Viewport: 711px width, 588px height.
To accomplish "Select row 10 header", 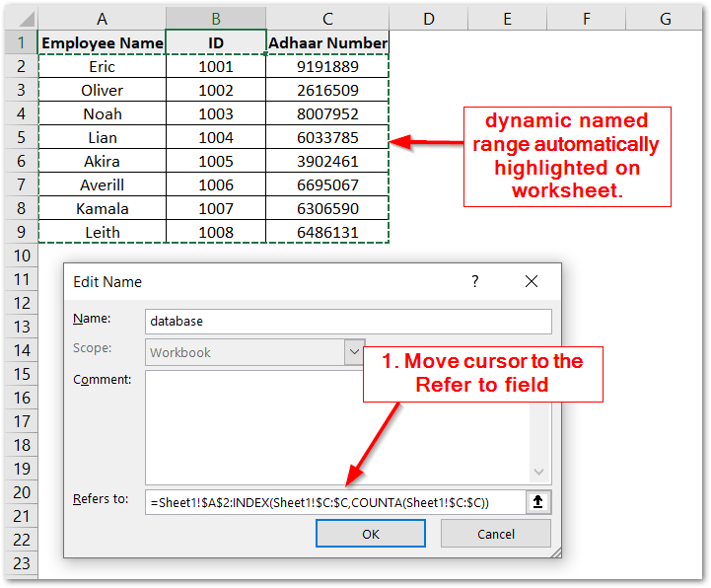I will pyautogui.click(x=22, y=256).
